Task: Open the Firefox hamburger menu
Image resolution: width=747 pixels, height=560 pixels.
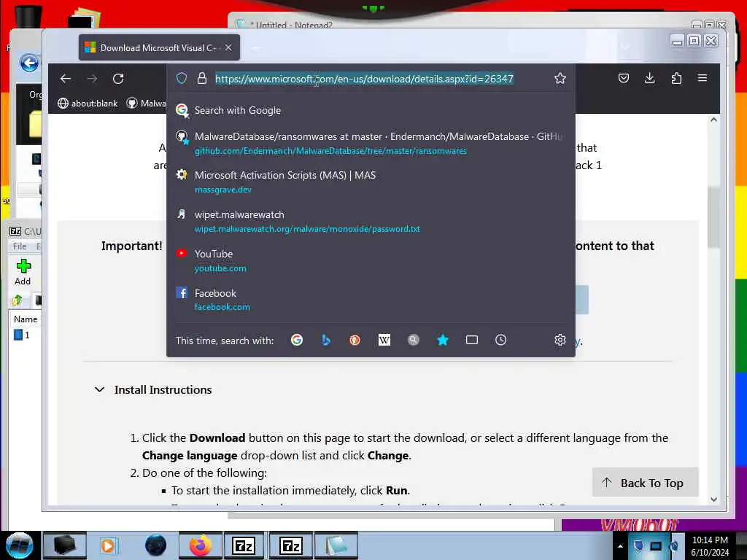Action: [x=703, y=77]
